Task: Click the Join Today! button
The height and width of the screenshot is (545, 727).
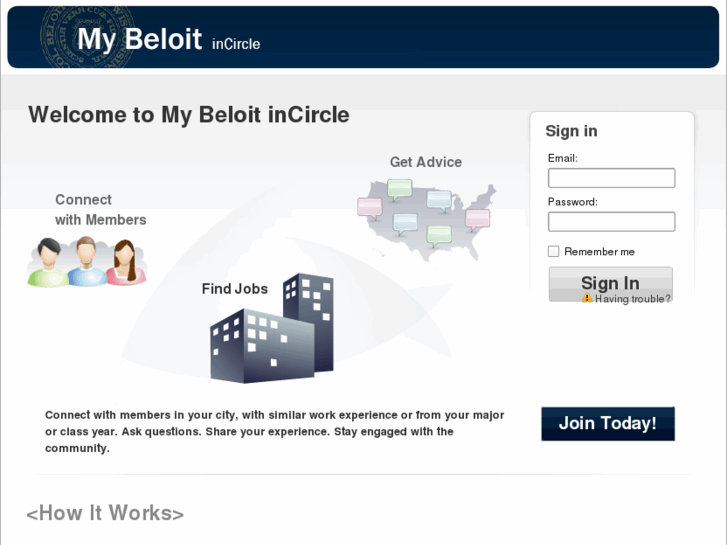Action: click(607, 423)
